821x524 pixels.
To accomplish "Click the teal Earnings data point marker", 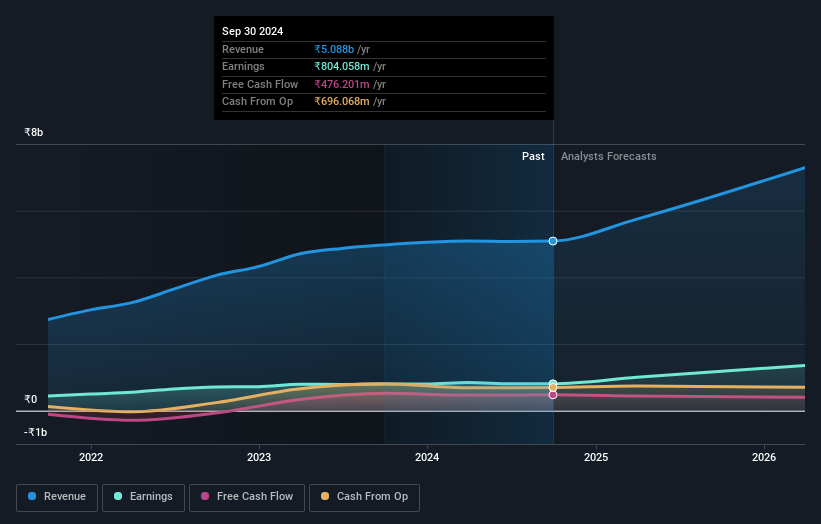I will pos(553,384).
